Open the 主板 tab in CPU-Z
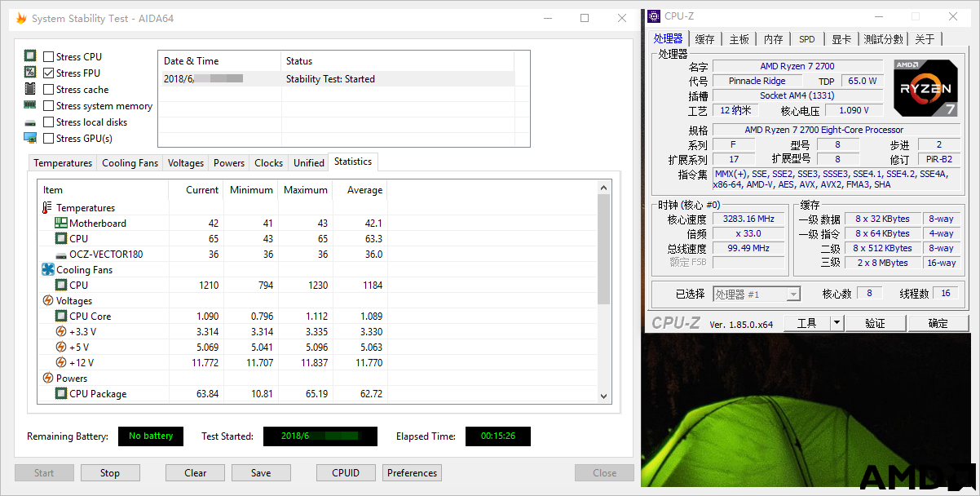 point(739,39)
